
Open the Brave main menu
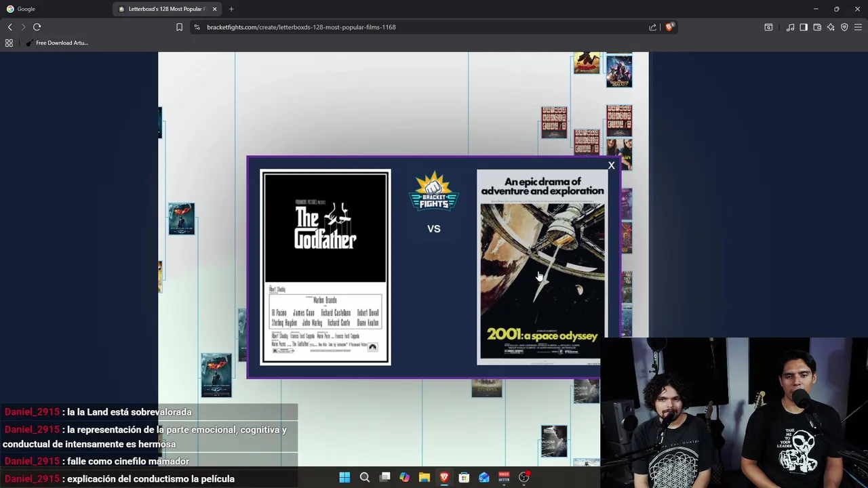coord(858,27)
